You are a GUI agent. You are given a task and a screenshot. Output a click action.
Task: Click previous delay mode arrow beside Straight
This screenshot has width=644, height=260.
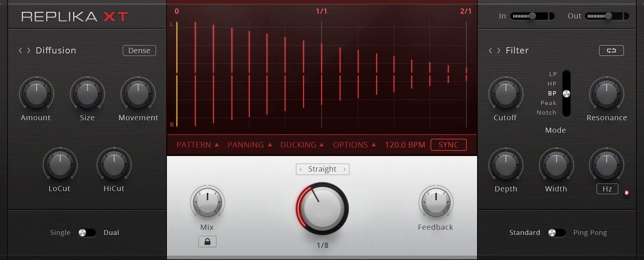pos(301,169)
